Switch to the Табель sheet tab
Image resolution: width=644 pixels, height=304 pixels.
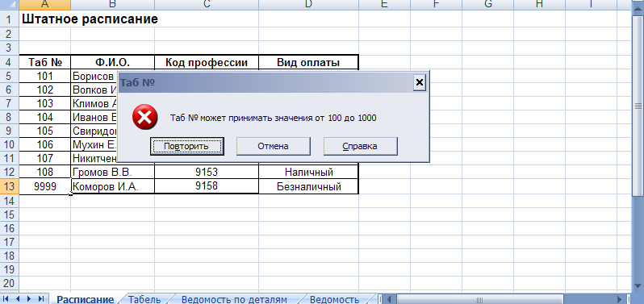pyautogui.click(x=144, y=299)
